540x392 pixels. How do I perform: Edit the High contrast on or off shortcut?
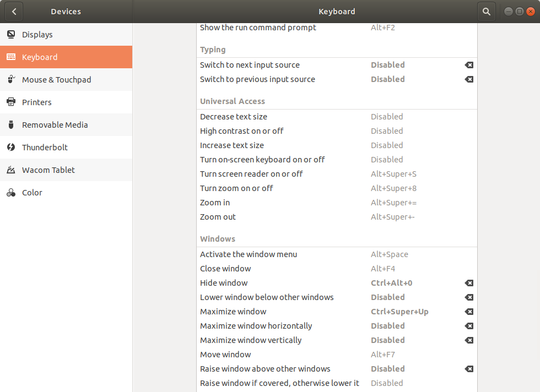pyautogui.click(x=337, y=131)
